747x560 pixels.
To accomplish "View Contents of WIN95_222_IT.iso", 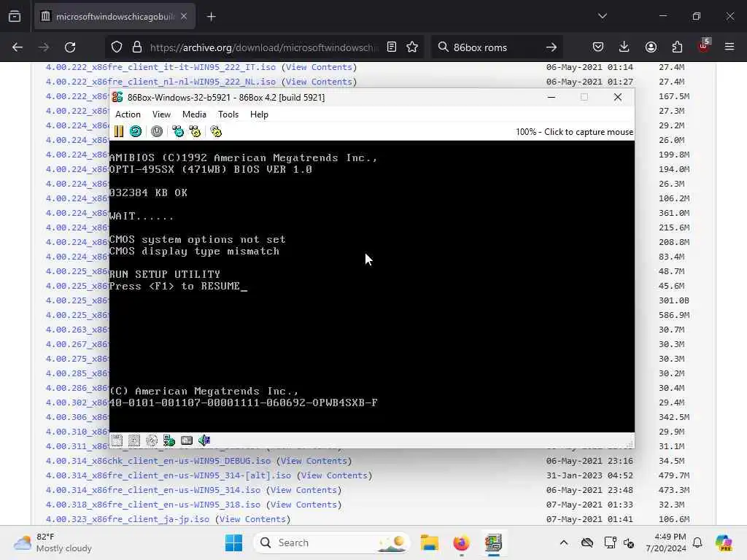I will [x=319, y=67].
